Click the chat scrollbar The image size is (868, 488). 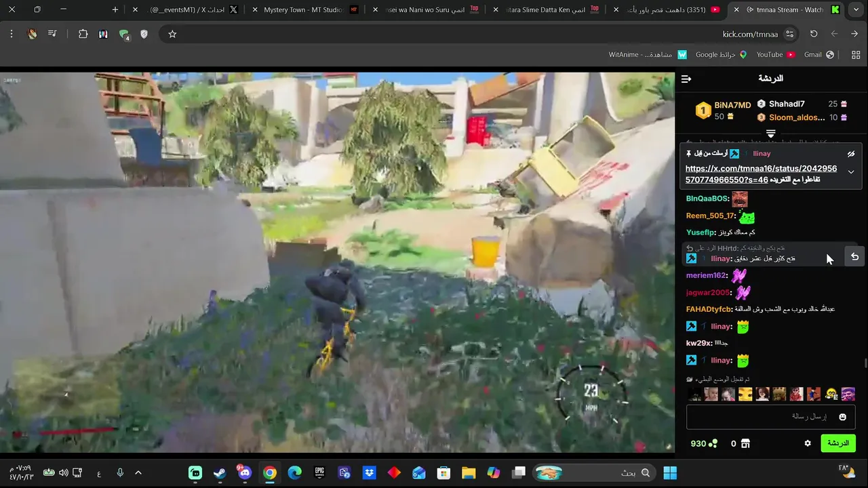(x=865, y=363)
